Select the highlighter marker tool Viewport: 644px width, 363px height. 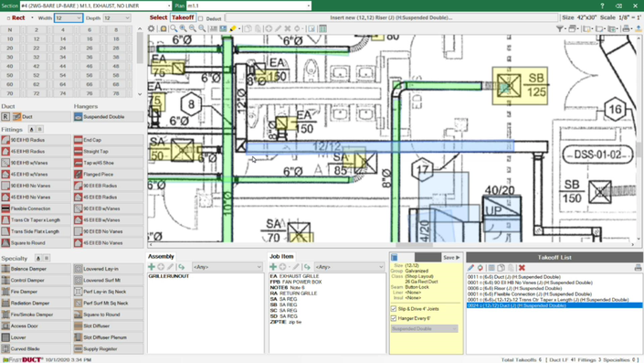pyautogui.click(x=233, y=28)
